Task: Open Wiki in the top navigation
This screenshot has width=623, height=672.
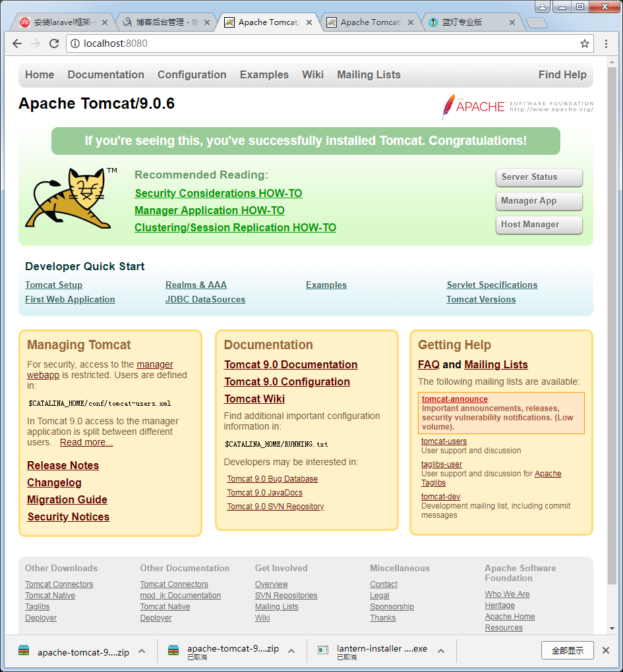Action: click(312, 74)
